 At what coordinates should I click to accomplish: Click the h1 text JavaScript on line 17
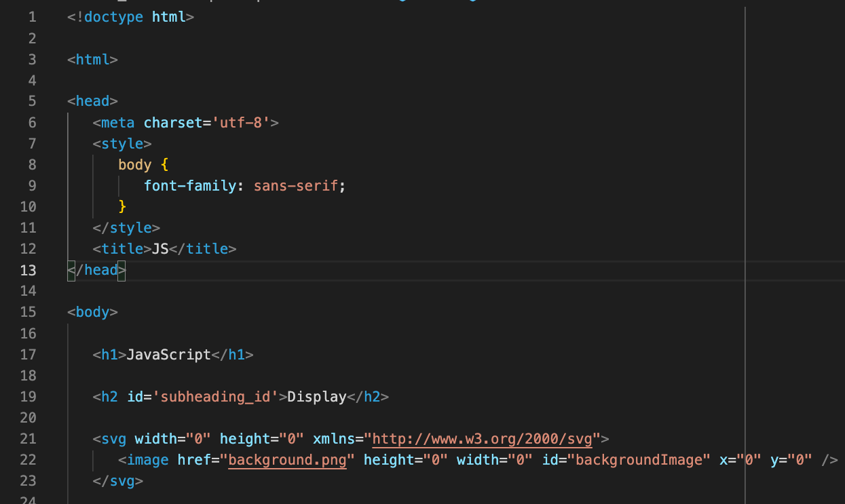pyautogui.click(x=168, y=354)
